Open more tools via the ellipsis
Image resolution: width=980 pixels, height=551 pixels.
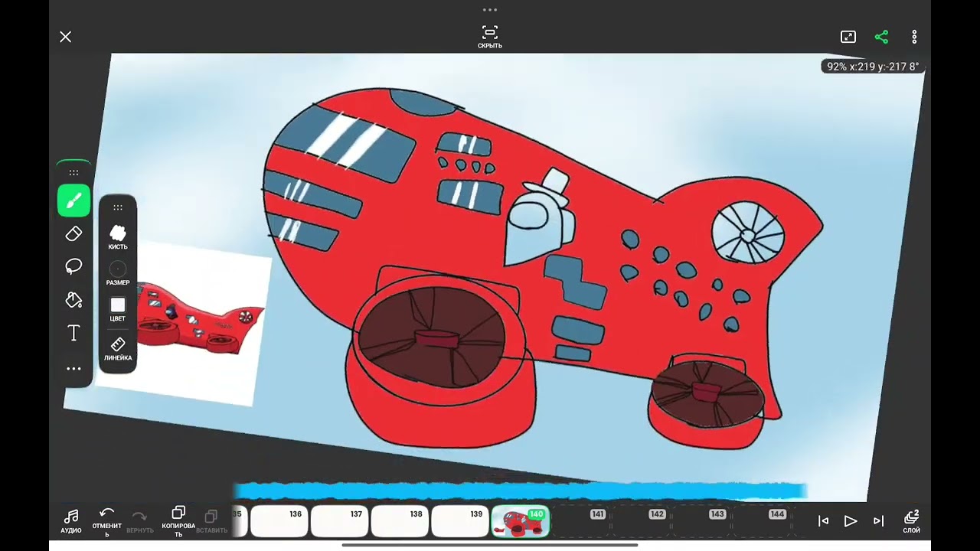73,369
